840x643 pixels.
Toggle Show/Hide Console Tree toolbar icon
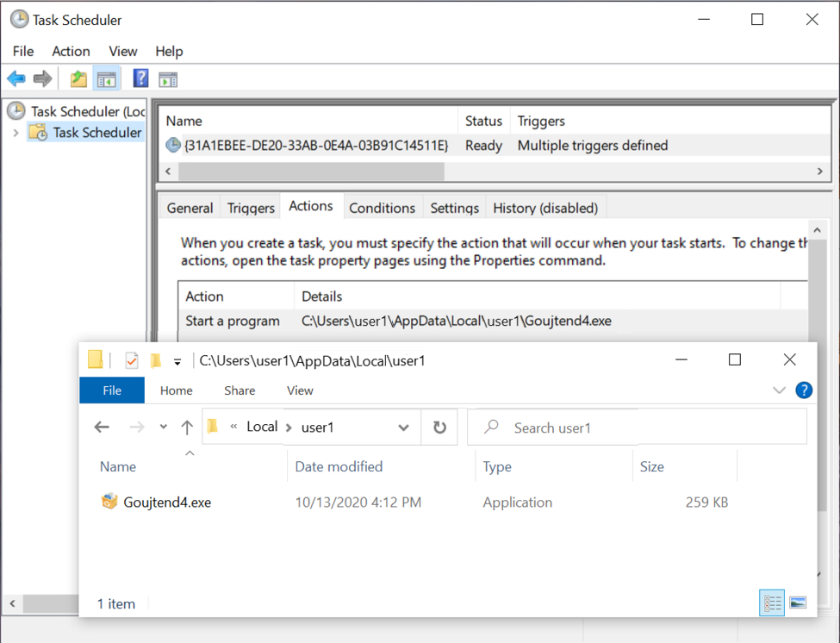click(107, 79)
